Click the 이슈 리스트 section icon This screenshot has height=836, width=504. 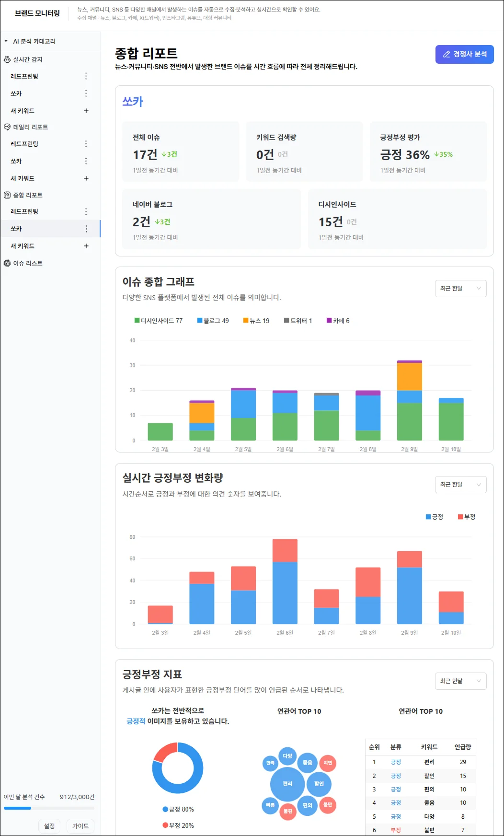pos(7,263)
